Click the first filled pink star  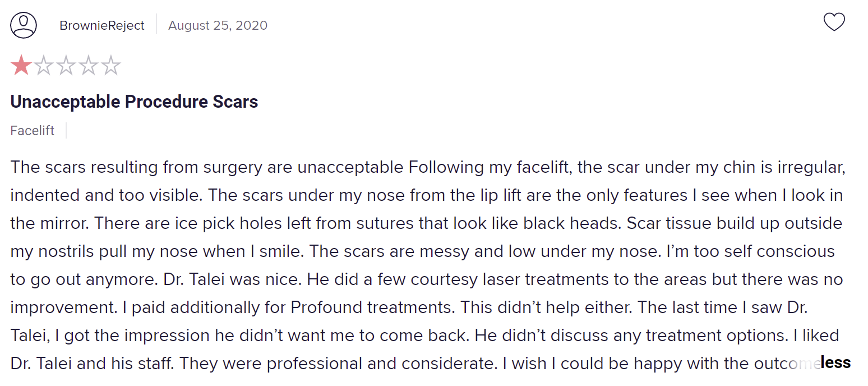(x=21, y=65)
